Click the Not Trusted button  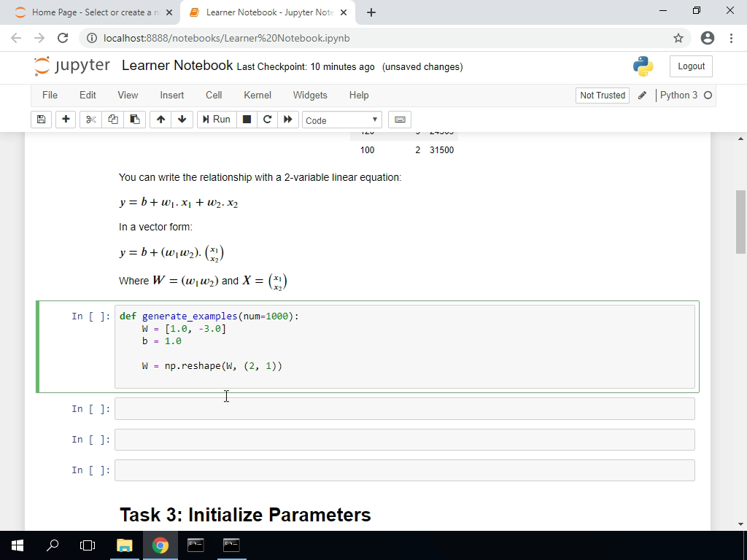pyautogui.click(x=602, y=96)
